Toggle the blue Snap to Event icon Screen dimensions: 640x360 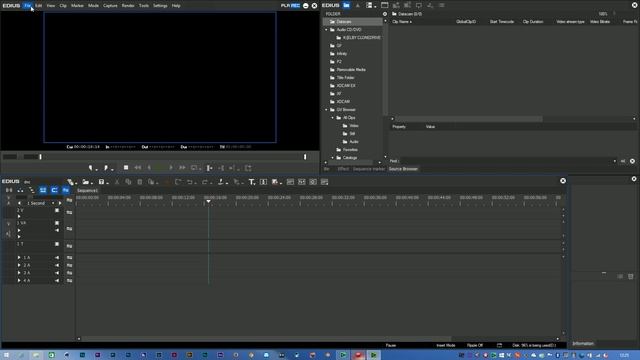click(66, 190)
